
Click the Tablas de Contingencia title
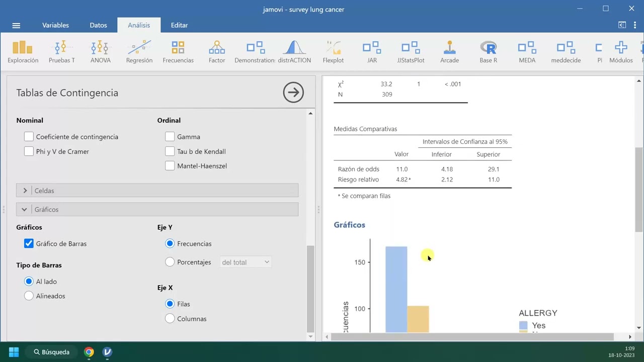(67, 93)
